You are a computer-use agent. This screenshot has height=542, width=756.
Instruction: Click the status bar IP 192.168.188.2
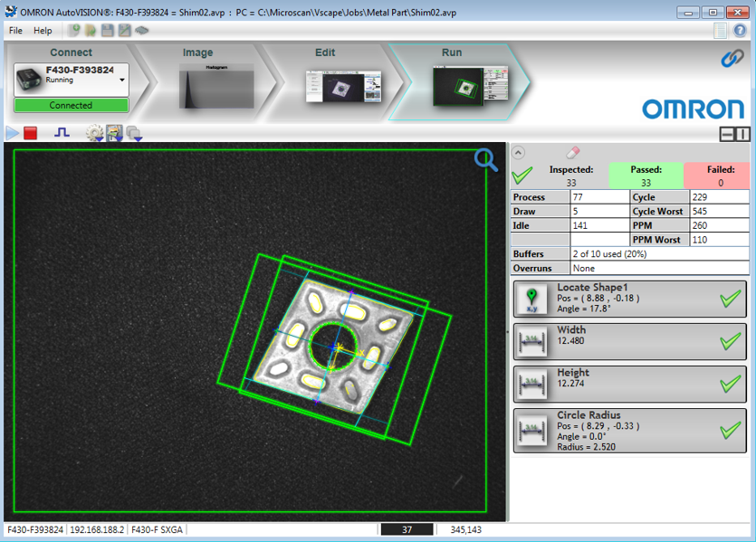click(98, 529)
